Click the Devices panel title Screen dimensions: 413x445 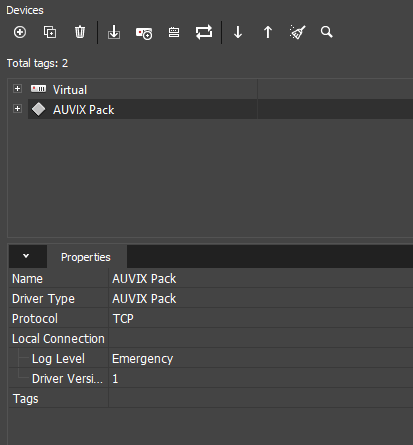[x=25, y=10]
